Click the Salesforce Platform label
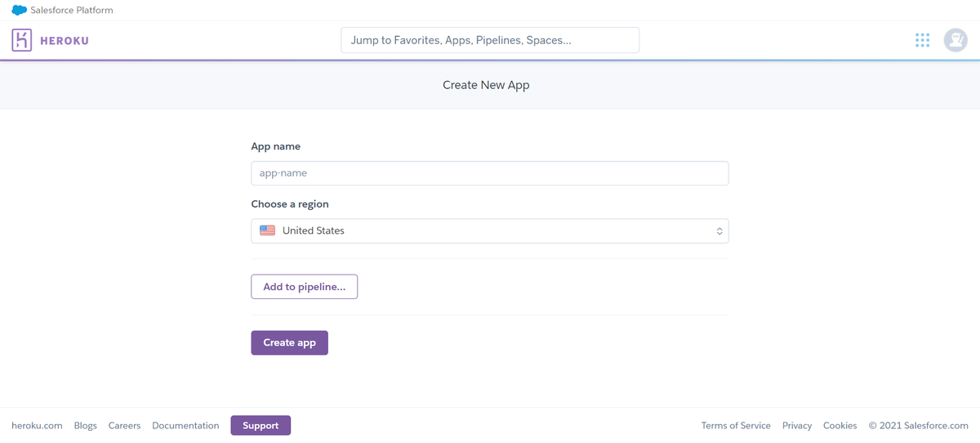Screen dimensions: 980x443 coord(72,11)
